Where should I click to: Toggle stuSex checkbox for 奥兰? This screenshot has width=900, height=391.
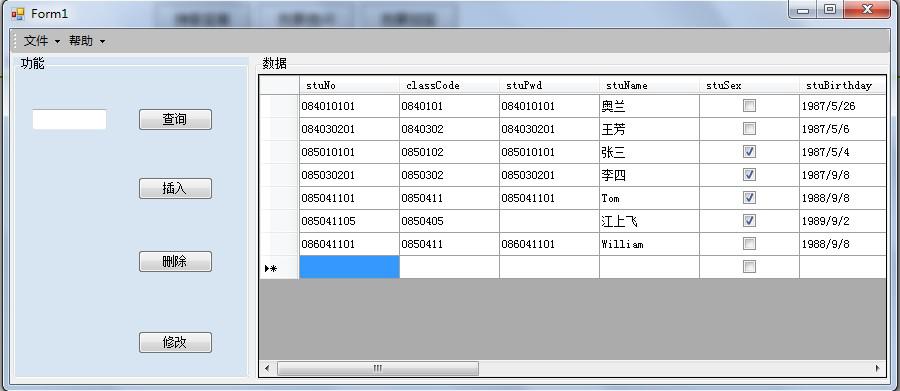tap(749, 106)
